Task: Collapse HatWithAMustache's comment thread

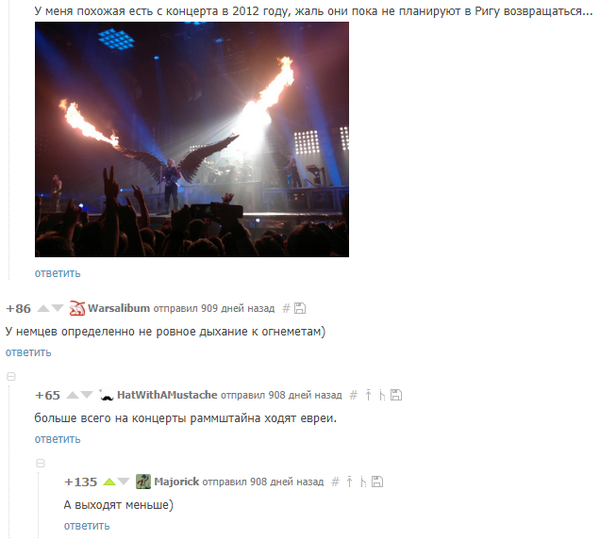Action: pos(11,377)
